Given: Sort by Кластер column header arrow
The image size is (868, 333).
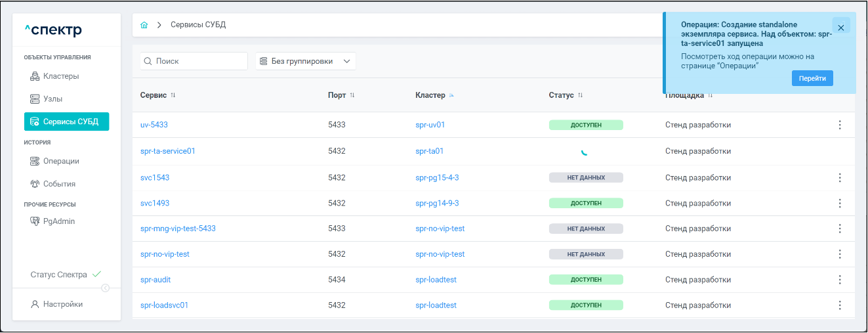Looking at the screenshot, I should (451, 95).
